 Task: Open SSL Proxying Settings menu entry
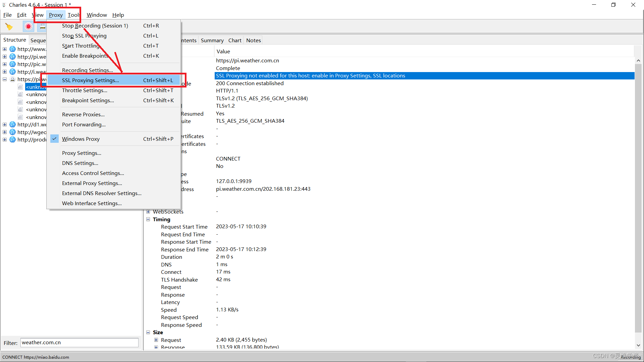[x=91, y=80]
